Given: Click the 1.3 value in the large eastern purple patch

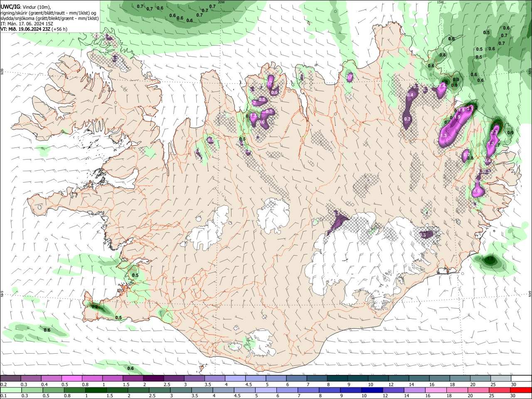Looking at the screenshot, I should tap(443, 135).
